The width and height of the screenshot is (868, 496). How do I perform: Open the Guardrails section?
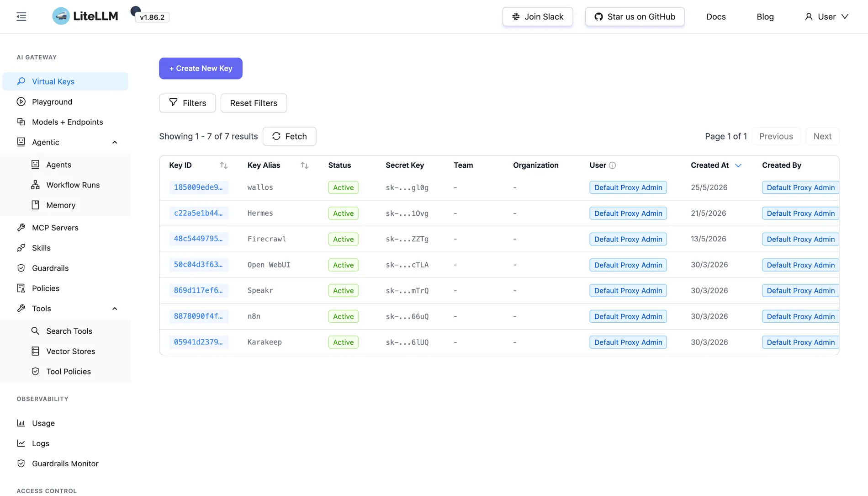point(65,268)
